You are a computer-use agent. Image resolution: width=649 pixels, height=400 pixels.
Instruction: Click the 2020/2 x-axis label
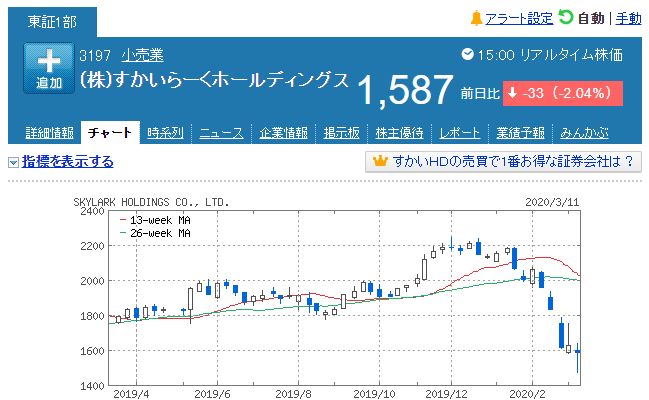click(527, 394)
